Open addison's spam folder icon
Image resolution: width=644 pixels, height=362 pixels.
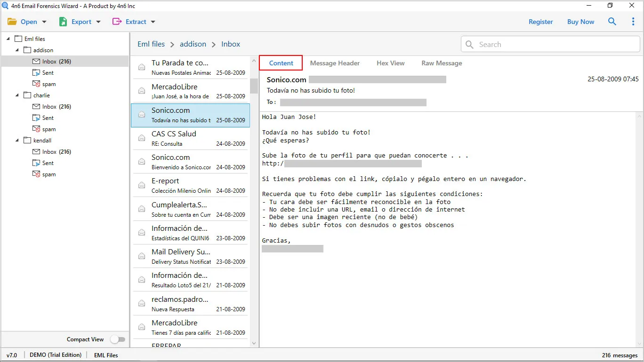(36, 84)
